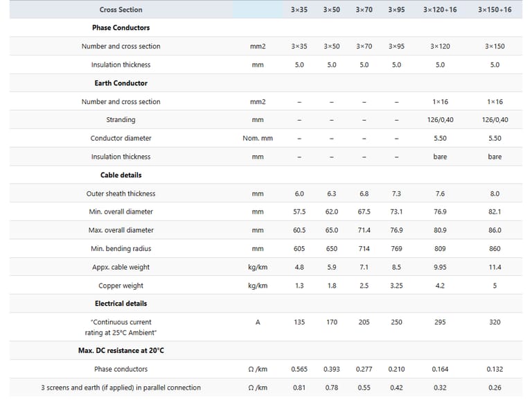The width and height of the screenshot is (532, 400).
Task: Click 'Max. DC resistance at 20°C' heading
Action: (121, 351)
